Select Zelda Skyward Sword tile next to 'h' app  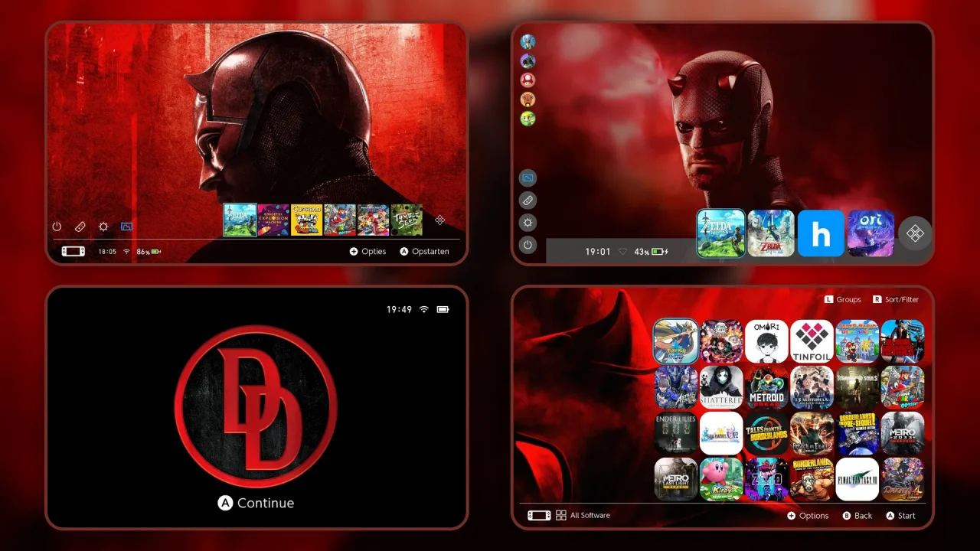pyautogui.click(x=771, y=233)
